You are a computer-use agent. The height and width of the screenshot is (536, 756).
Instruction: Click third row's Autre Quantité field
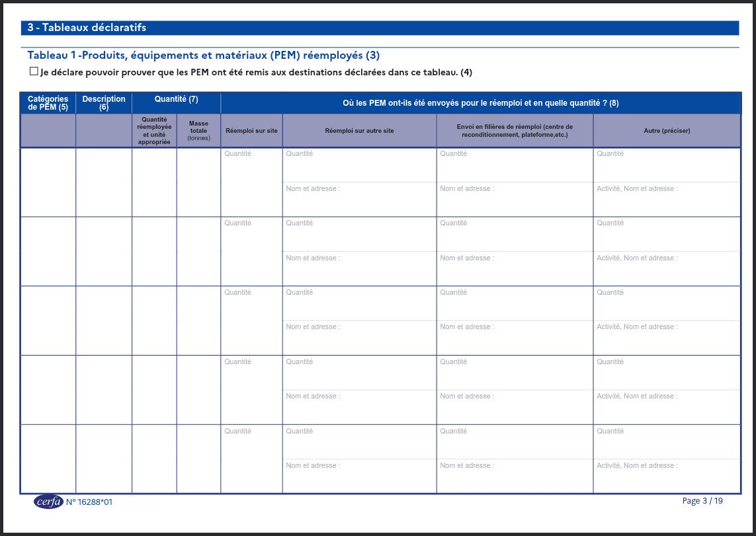click(x=667, y=303)
